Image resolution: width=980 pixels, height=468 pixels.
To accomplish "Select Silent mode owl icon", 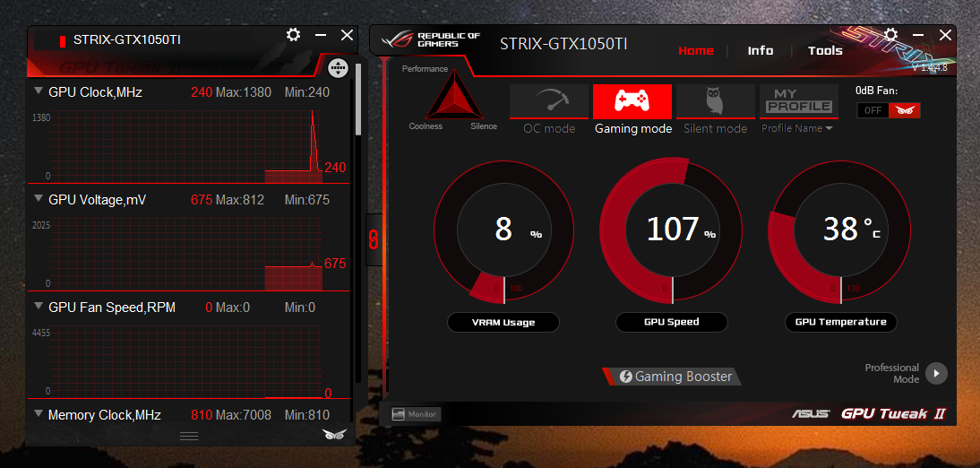I will (716, 101).
